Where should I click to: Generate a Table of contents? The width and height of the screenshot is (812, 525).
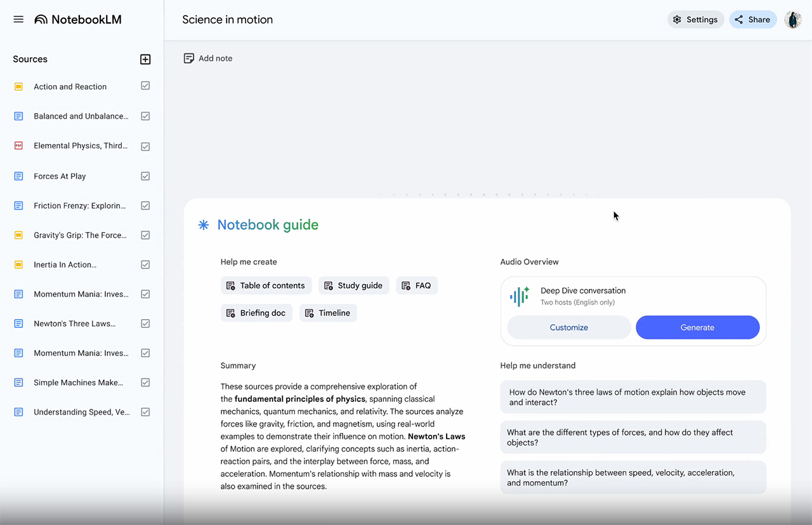[266, 286]
